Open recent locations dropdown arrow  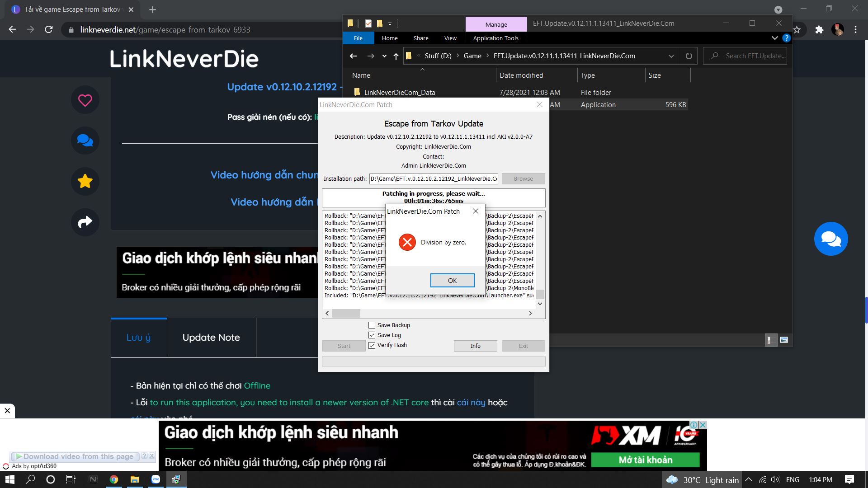coord(384,56)
